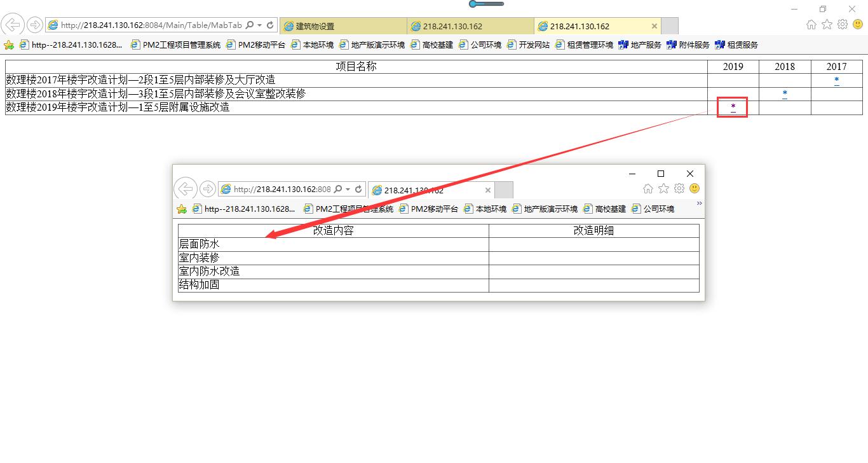Open the PM2工程项目管理系统 bookmark in the main window
868x463 pixels.
(x=175, y=45)
